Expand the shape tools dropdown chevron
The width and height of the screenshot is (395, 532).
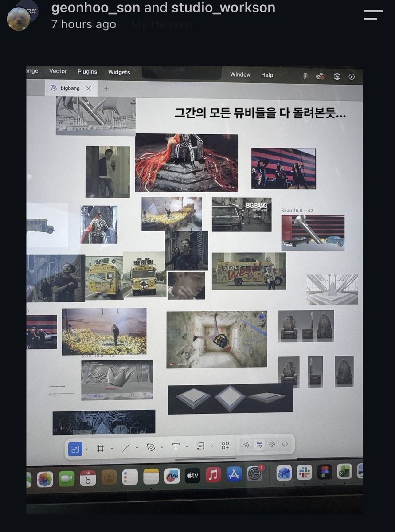tap(137, 448)
